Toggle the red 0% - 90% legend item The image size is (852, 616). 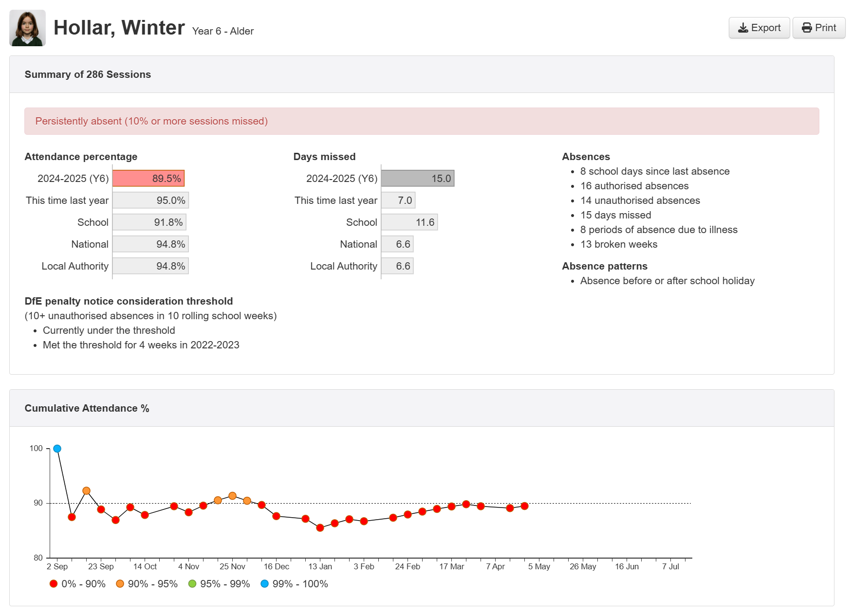click(77, 584)
